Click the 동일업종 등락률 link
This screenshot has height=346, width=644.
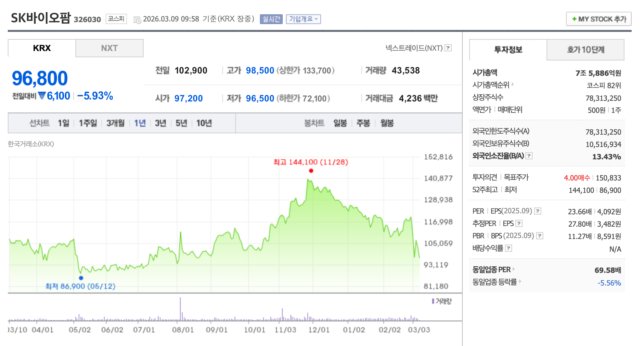(495, 282)
